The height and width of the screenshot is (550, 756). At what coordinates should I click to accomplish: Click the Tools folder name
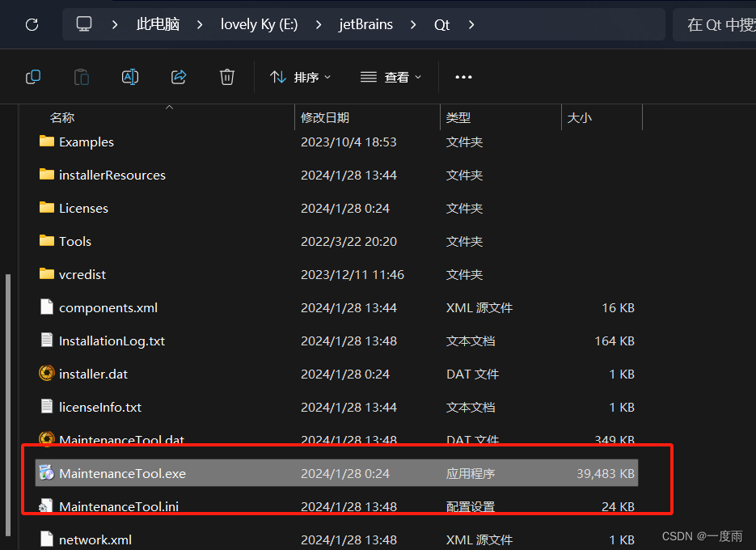click(74, 241)
